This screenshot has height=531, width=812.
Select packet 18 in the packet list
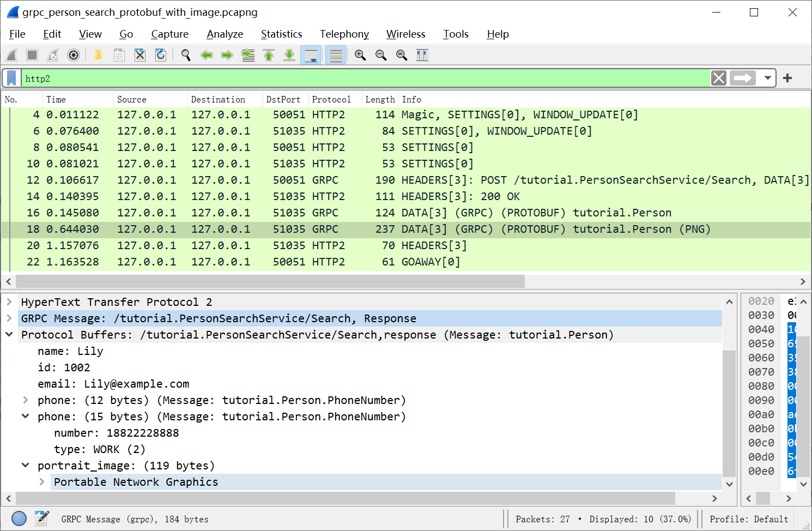pos(218,229)
